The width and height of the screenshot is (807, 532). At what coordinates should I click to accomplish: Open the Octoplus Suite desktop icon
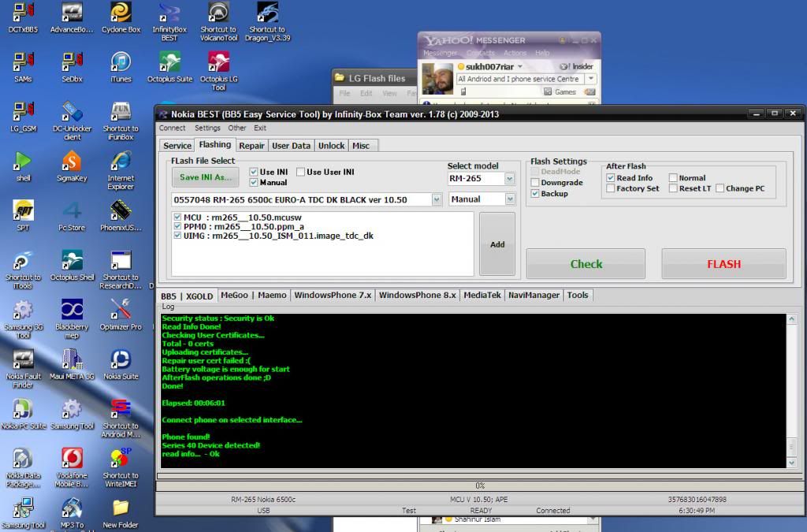coord(169,67)
